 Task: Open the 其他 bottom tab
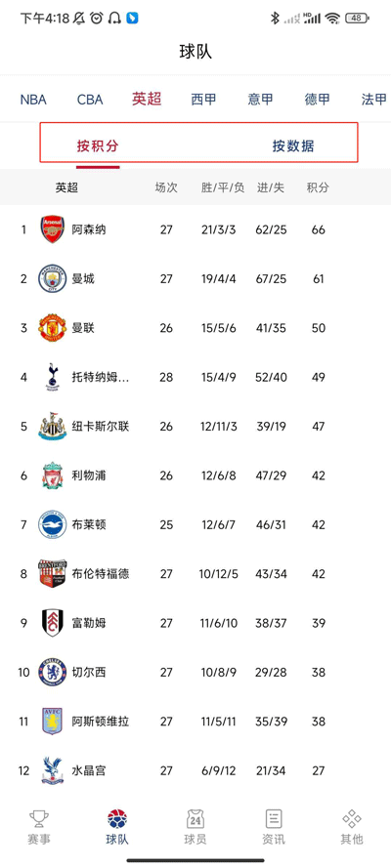coord(352,827)
